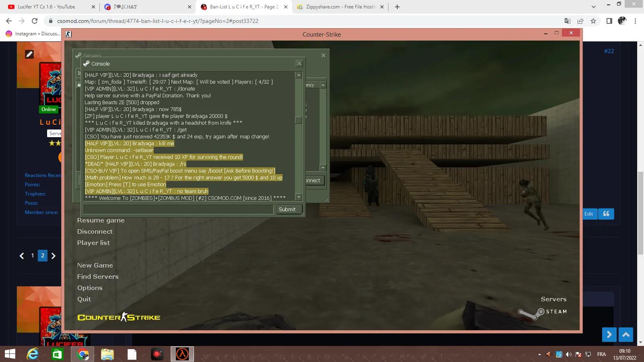This screenshot has width=644, height=362.
Task: Click the Steam logo icon
Action: (x=531, y=313)
